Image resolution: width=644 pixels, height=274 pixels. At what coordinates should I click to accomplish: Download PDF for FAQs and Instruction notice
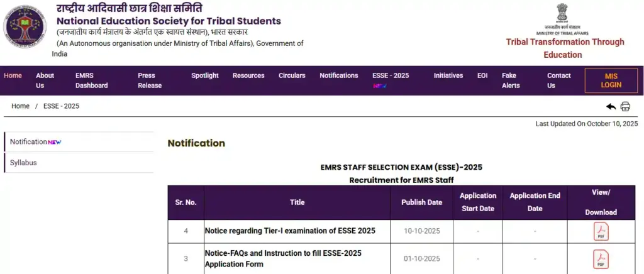[x=601, y=258]
